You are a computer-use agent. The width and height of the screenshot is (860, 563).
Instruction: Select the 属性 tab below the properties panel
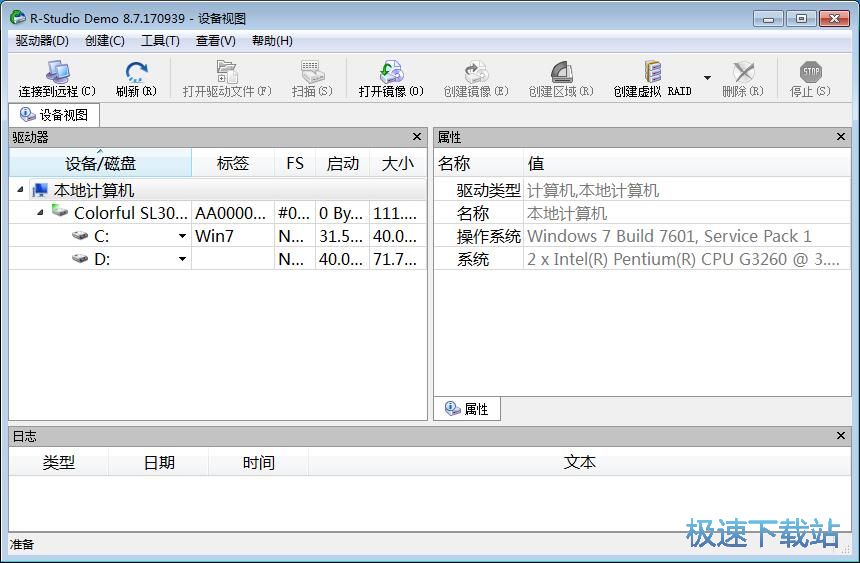(x=467, y=409)
